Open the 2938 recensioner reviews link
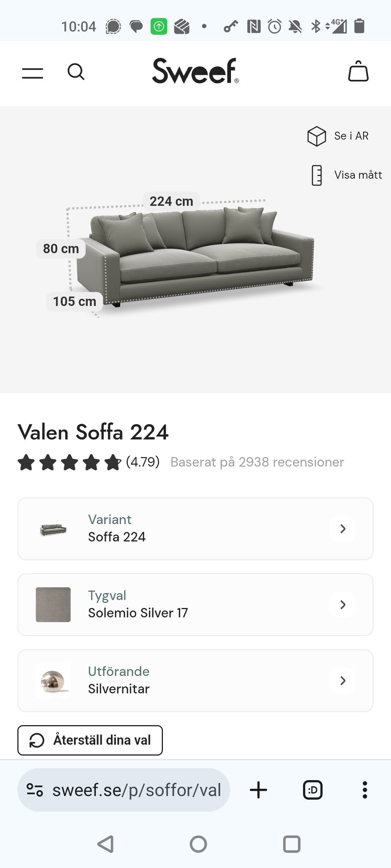This screenshot has width=391, height=868. pos(257,462)
